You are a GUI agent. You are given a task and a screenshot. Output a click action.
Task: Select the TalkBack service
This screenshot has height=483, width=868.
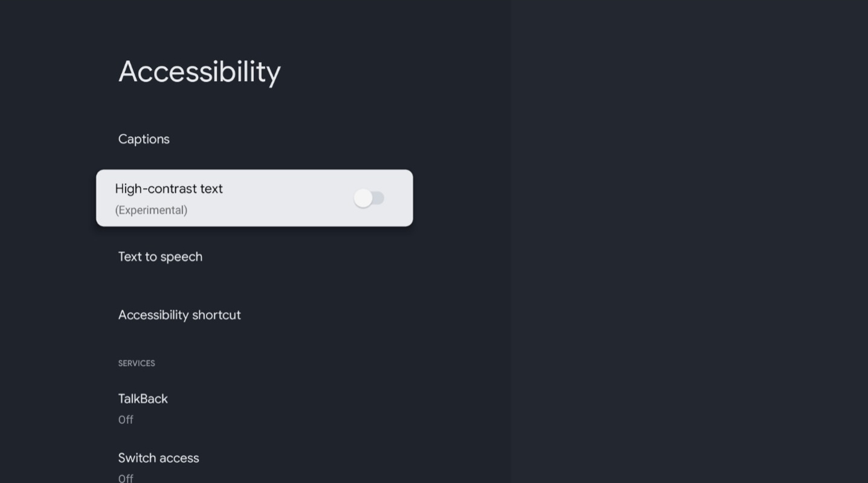tap(254, 409)
